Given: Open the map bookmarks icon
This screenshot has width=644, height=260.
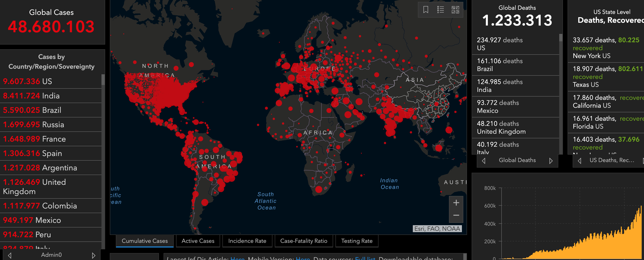Looking at the screenshot, I should coord(426,10).
